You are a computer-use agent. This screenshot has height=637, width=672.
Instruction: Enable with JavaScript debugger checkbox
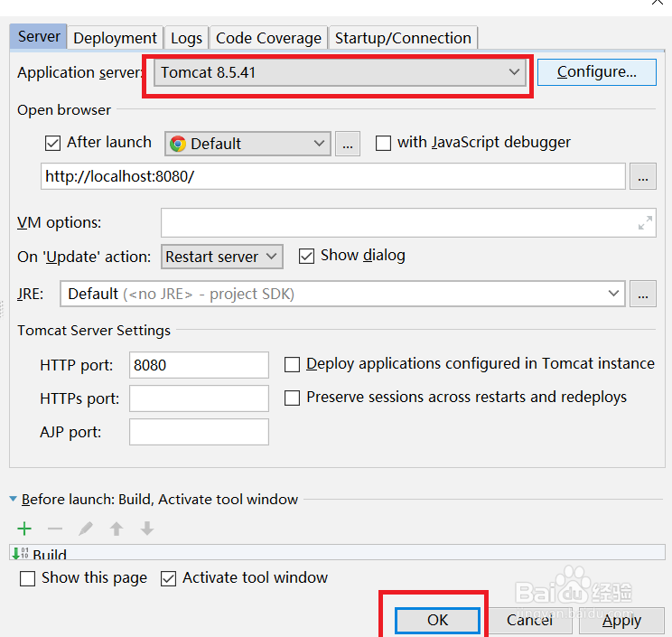(x=383, y=143)
